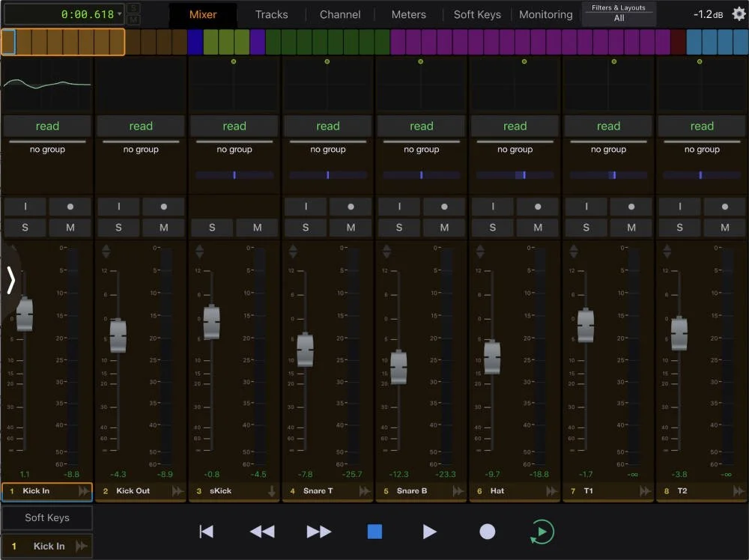Click the fader up/down arrows on the T2 strip

click(667, 251)
